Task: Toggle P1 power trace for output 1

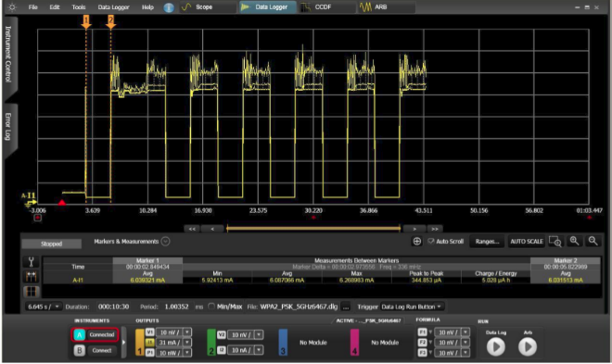Action: (150, 353)
